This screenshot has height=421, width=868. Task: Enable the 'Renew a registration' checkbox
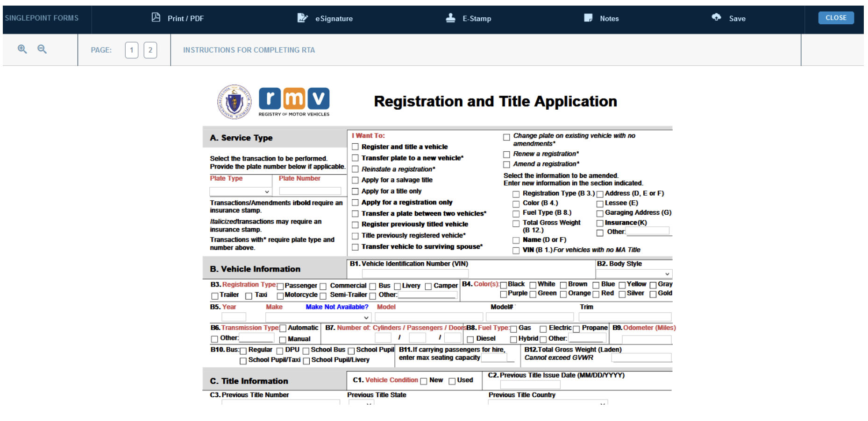tap(506, 154)
